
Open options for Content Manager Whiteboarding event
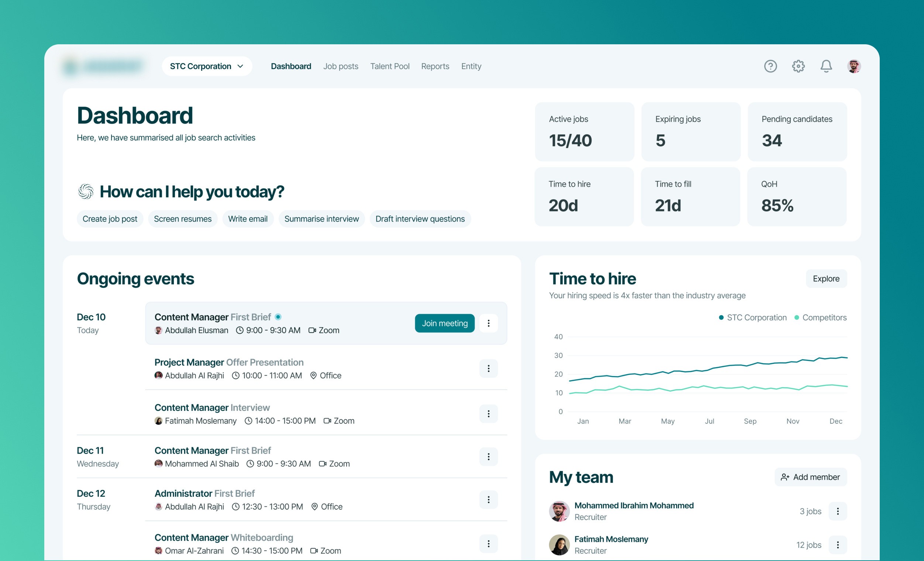pos(488,544)
